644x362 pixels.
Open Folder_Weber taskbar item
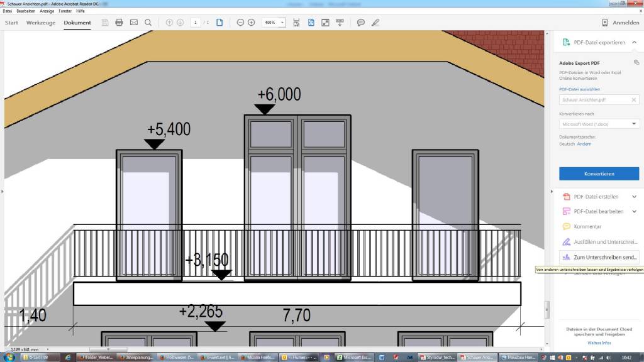coord(97,358)
